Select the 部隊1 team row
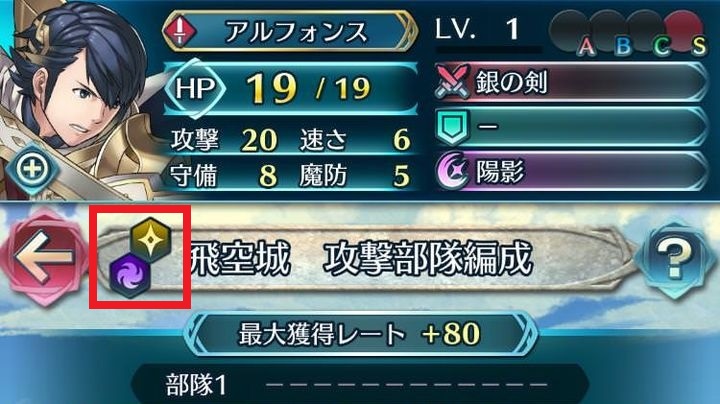The image size is (720, 404). pos(360,385)
